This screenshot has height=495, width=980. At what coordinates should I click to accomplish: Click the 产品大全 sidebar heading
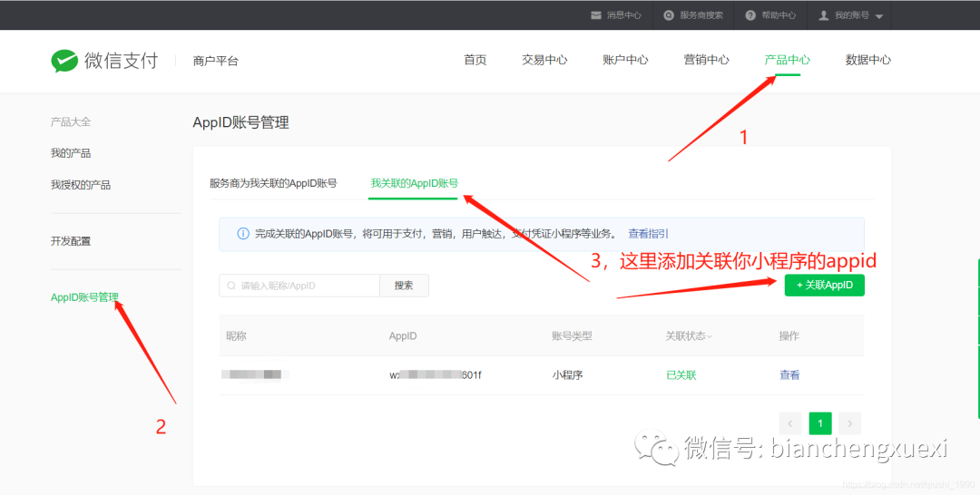[x=71, y=121]
